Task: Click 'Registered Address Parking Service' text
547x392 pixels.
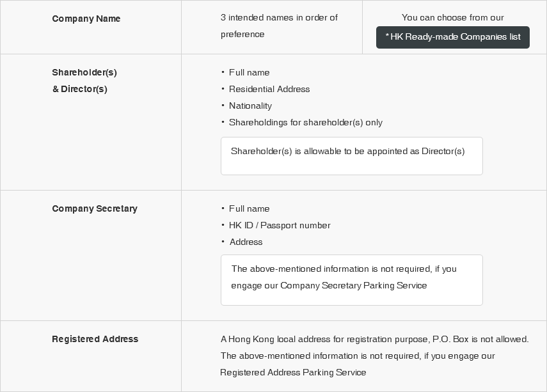Action: point(293,372)
